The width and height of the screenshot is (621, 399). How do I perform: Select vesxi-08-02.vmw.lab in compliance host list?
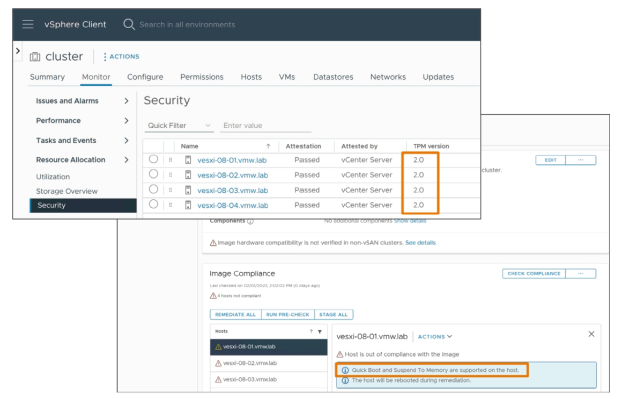pyautogui.click(x=269, y=363)
